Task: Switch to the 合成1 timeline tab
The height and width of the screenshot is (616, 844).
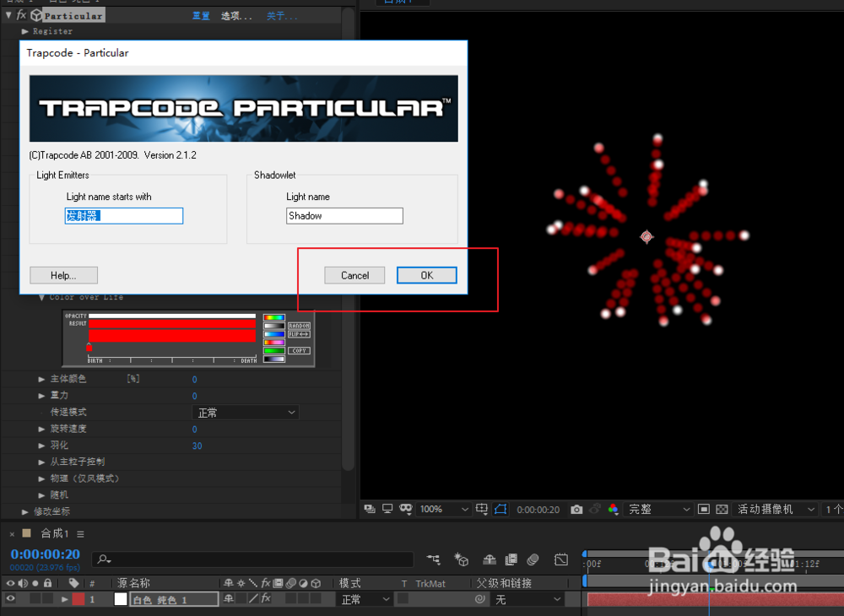Action: (54, 533)
